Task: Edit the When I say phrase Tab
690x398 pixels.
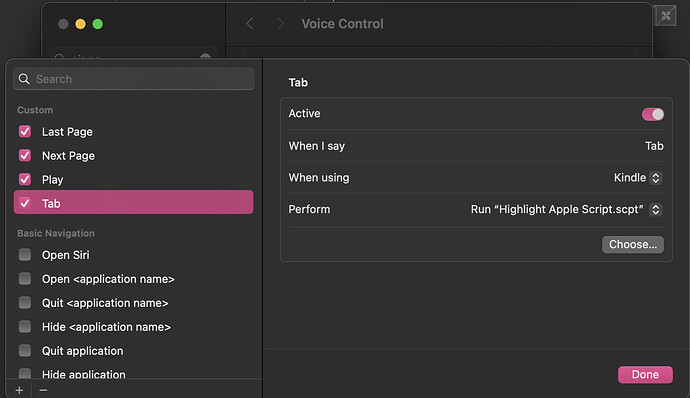Action: 654,146
